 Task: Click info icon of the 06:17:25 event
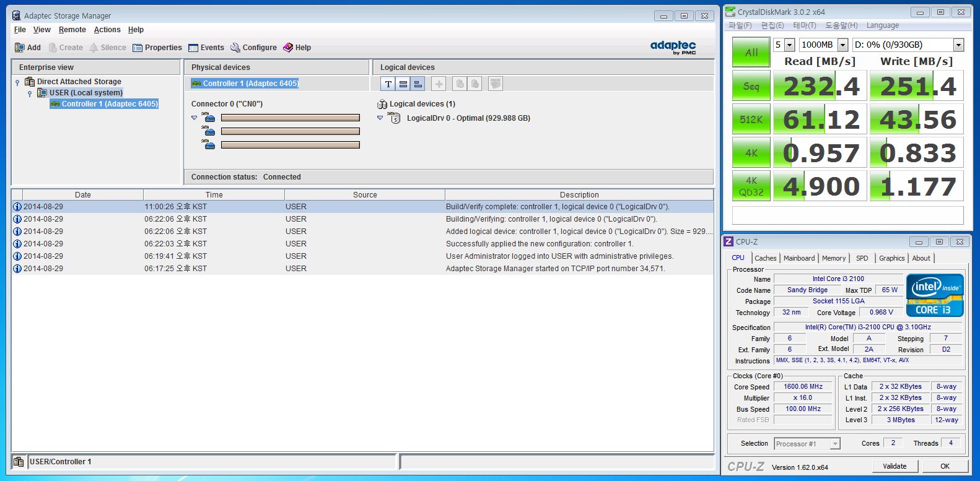coord(17,269)
